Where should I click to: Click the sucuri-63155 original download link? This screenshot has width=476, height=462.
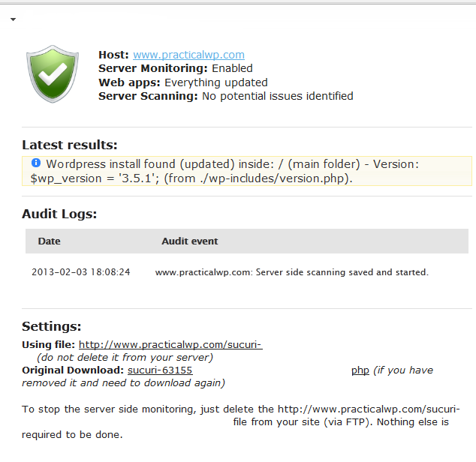point(160,370)
